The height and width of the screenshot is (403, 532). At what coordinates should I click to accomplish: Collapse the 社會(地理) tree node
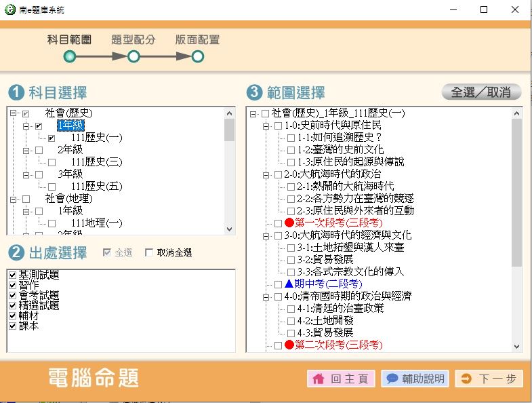tap(14, 199)
